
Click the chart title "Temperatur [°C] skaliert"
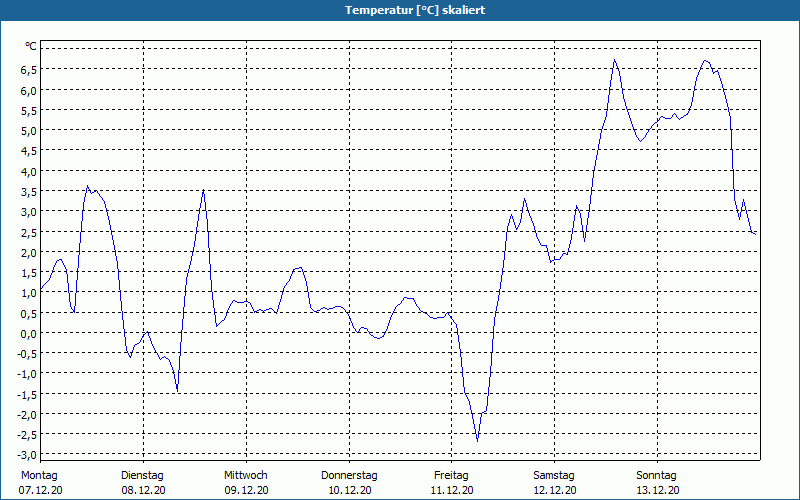[x=415, y=10]
